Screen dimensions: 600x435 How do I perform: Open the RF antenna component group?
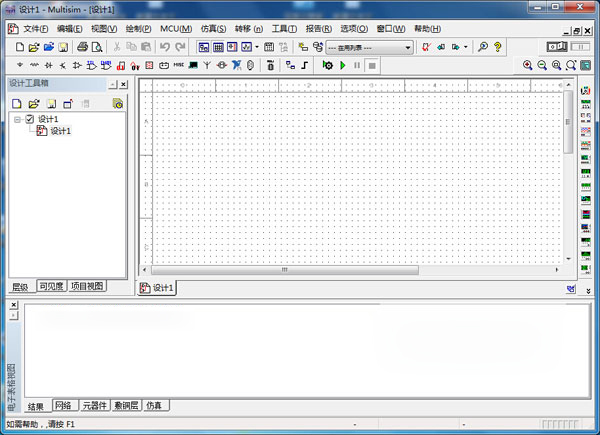(x=207, y=65)
